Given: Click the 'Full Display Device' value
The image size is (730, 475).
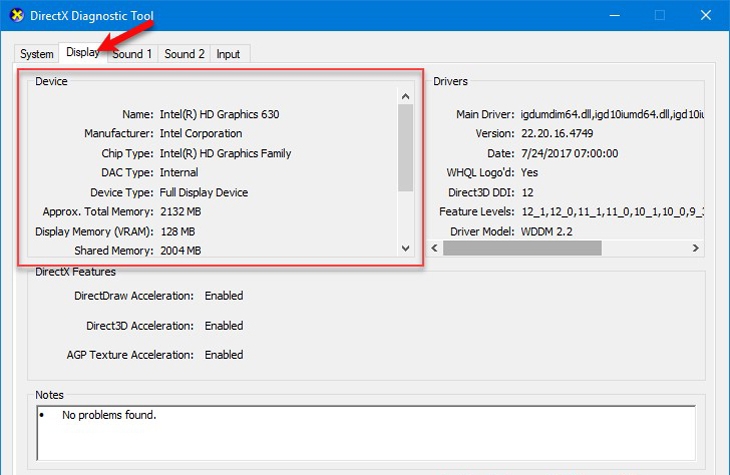Looking at the screenshot, I should coord(204,192).
